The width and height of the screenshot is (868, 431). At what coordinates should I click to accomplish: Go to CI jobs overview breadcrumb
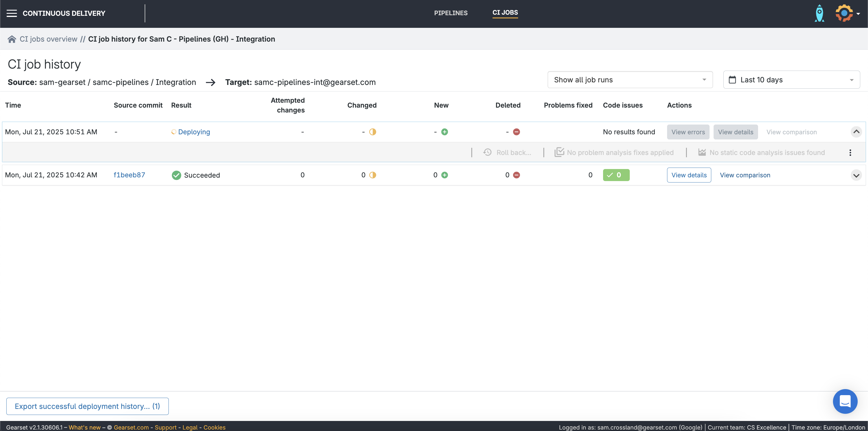49,39
